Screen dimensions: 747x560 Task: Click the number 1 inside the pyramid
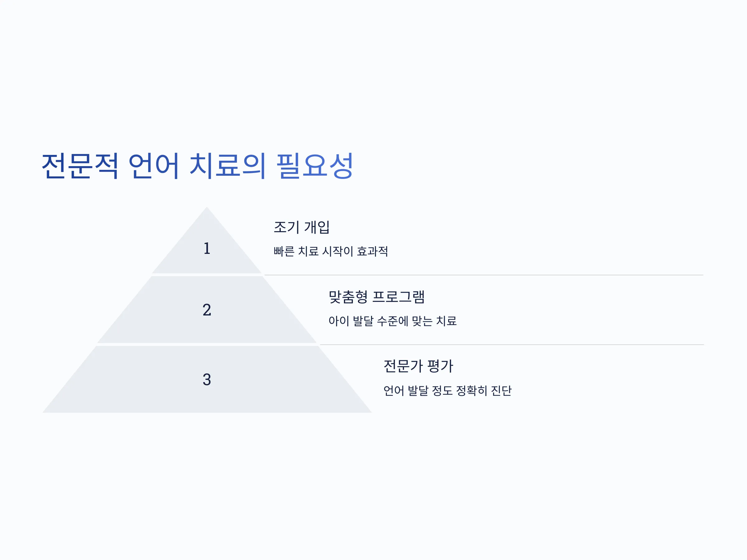[x=207, y=249]
